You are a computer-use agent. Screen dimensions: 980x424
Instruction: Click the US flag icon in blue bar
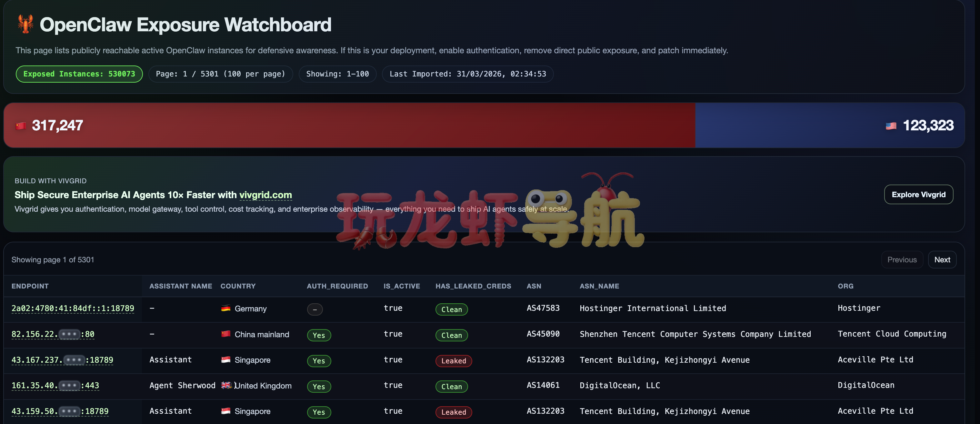(x=891, y=126)
